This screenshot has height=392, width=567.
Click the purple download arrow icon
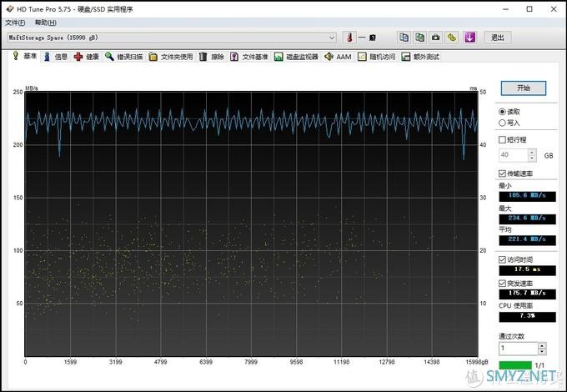click(x=469, y=38)
